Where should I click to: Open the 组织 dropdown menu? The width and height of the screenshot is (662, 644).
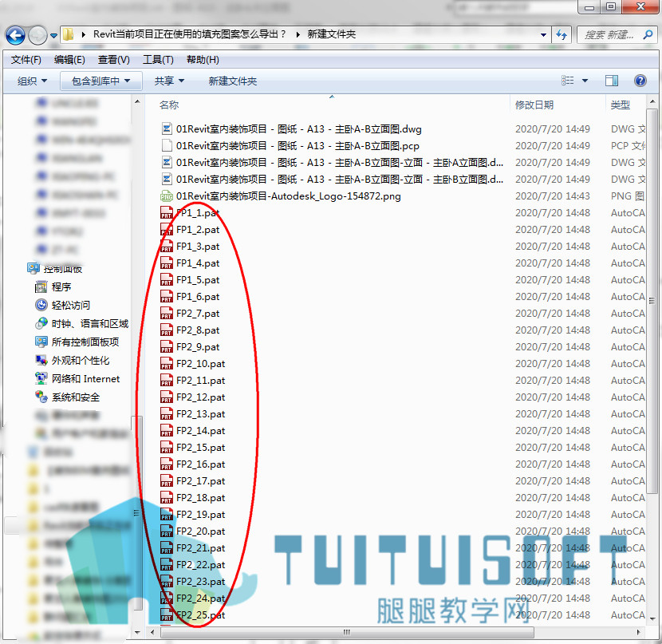(x=32, y=81)
